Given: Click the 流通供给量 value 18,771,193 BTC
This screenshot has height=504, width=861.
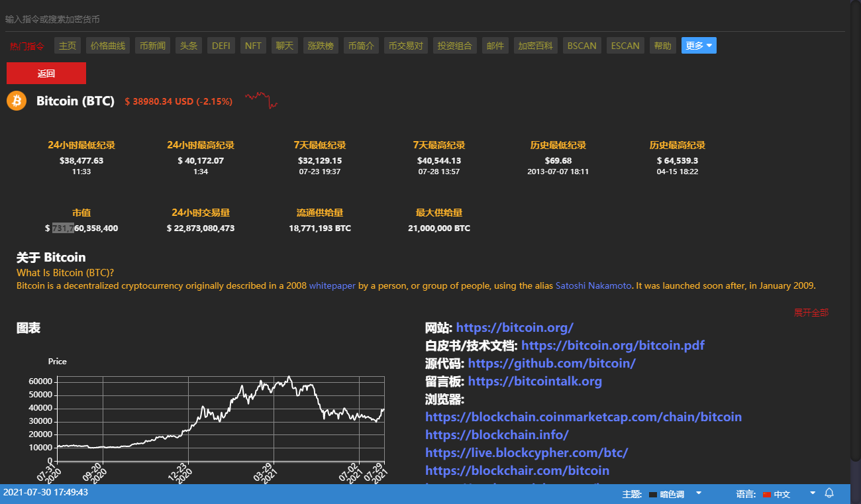Looking at the screenshot, I should click(320, 228).
